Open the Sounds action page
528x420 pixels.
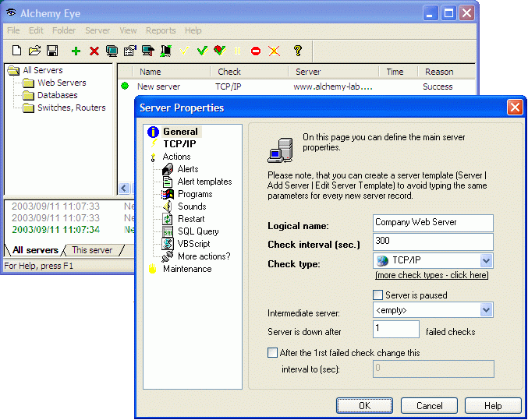point(191,206)
